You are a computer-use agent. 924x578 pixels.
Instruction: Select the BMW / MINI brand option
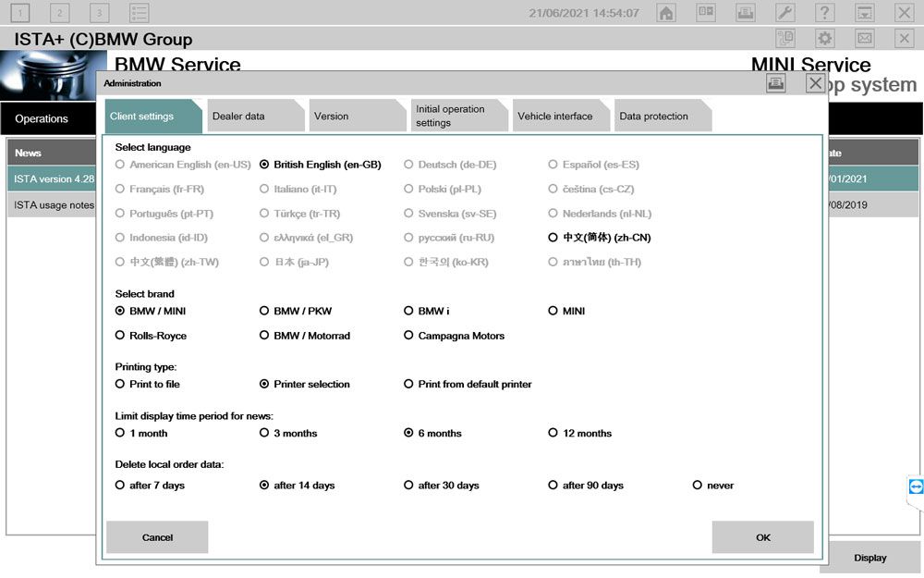151,311
